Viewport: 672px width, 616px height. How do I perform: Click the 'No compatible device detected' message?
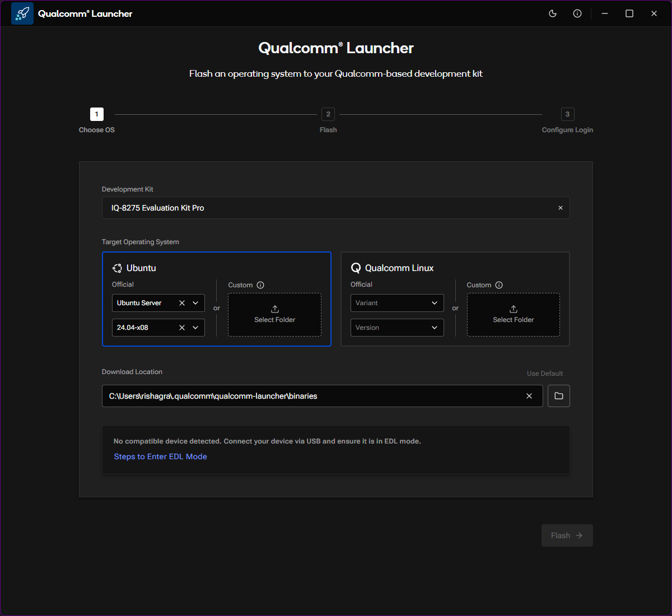click(267, 441)
